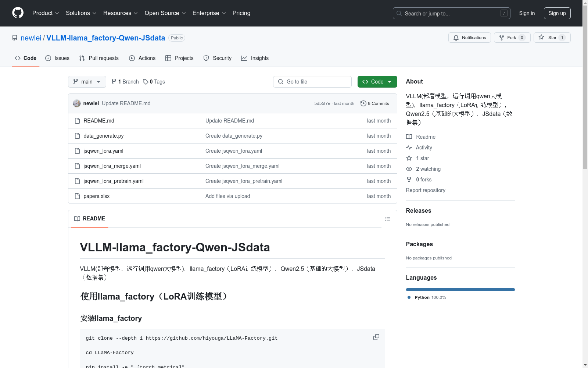This screenshot has height=368, width=588.
Task: Click 'Create jsqwen_lora.yaml' commit message
Action: (234, 151)
